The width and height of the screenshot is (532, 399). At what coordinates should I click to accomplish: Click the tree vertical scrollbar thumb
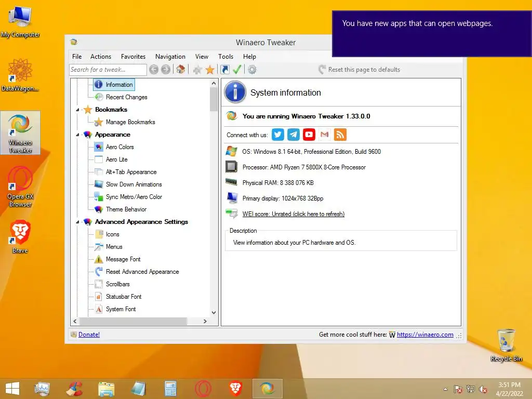(x=214, y=99)
